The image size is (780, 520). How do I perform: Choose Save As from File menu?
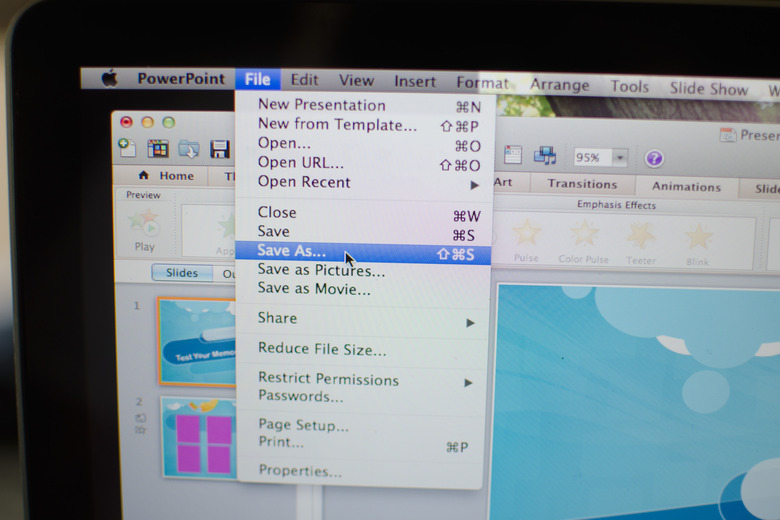click(290, 253)
